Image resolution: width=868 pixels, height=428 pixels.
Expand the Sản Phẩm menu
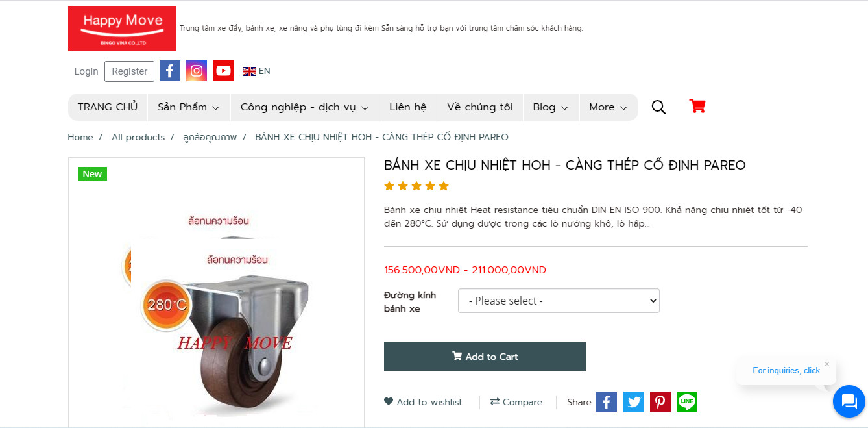(x=189, y=107)
